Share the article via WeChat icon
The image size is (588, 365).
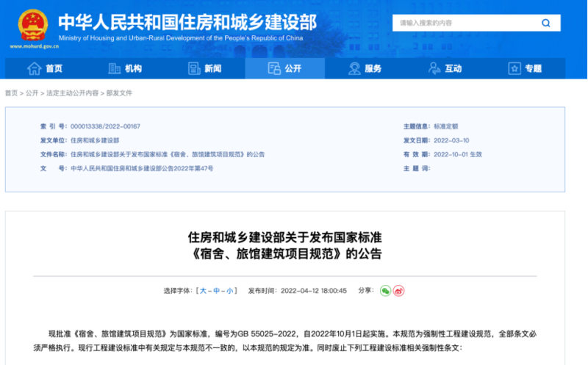(385, 291)
